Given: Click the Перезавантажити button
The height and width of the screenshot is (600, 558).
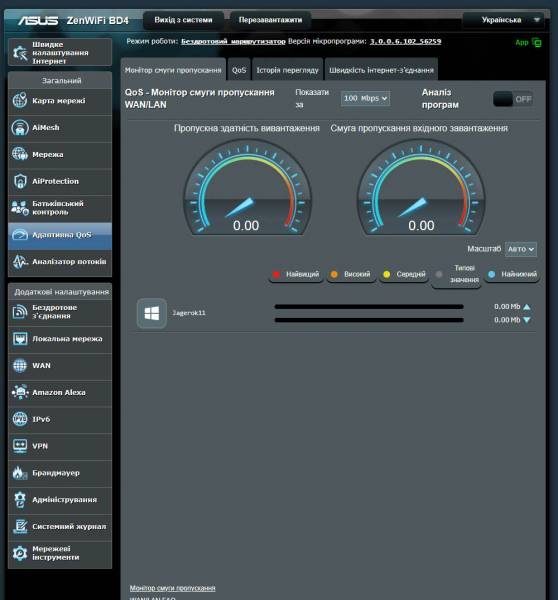Looking at the screenshot, I should [x=270, y=20].
